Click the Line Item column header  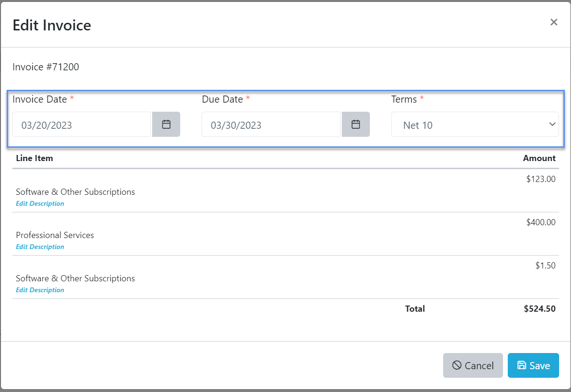coord(34,158)
